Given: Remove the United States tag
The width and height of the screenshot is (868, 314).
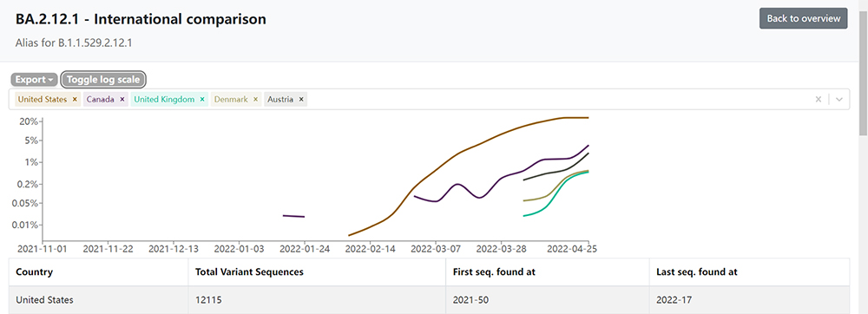Looking at the screenshot, I should [74, 100].
